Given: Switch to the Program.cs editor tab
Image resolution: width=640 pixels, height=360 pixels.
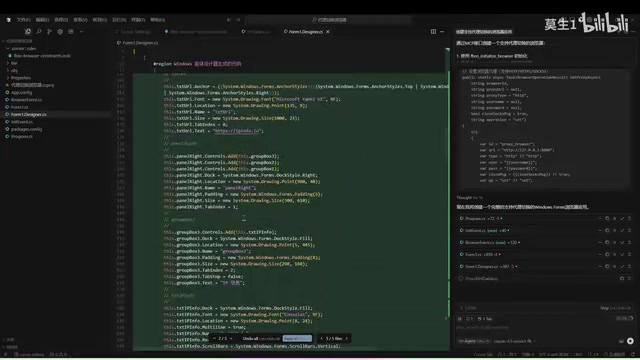Looking at the screenshot, I should (x=256, y=31).
